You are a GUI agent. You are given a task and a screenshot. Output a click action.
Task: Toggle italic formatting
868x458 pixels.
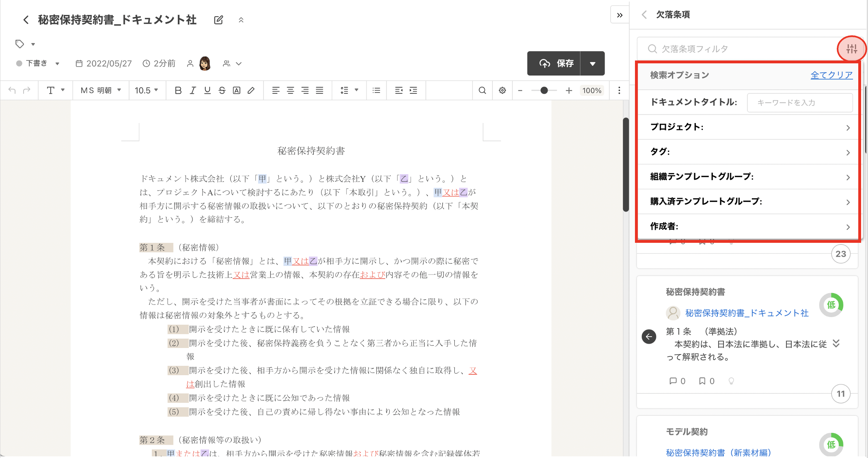[193, 91]
